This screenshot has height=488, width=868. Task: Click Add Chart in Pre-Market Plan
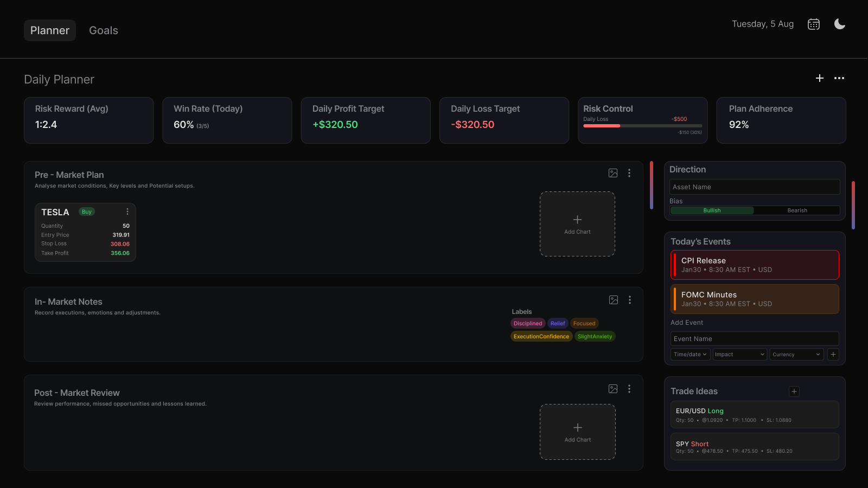(x=577, y=224)
